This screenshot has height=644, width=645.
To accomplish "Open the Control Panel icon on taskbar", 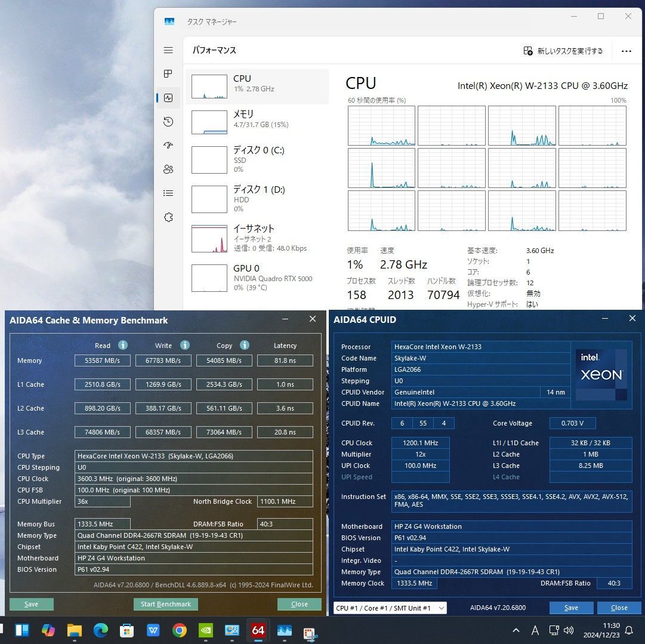I will (232, 630).
